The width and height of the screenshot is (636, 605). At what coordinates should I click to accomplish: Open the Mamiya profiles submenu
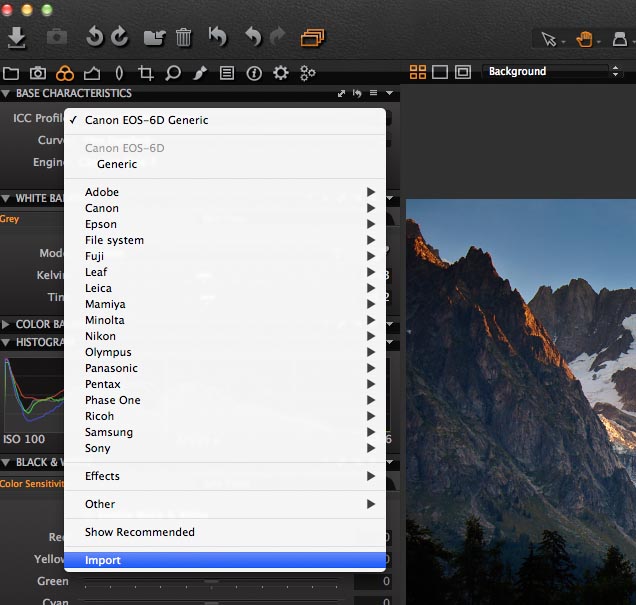pos(225,304)
